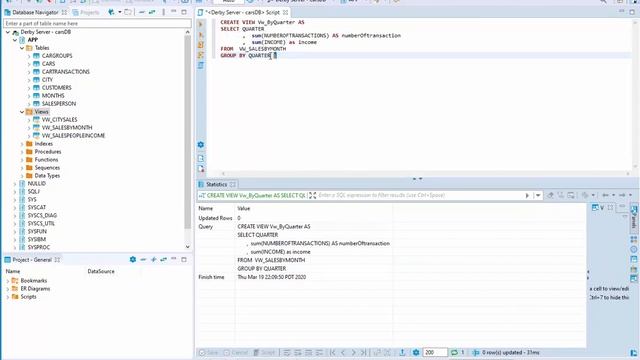Screen dimensions: 640x360
Task: Click export data icon in results bottom bar
Action: click(402, 352)
